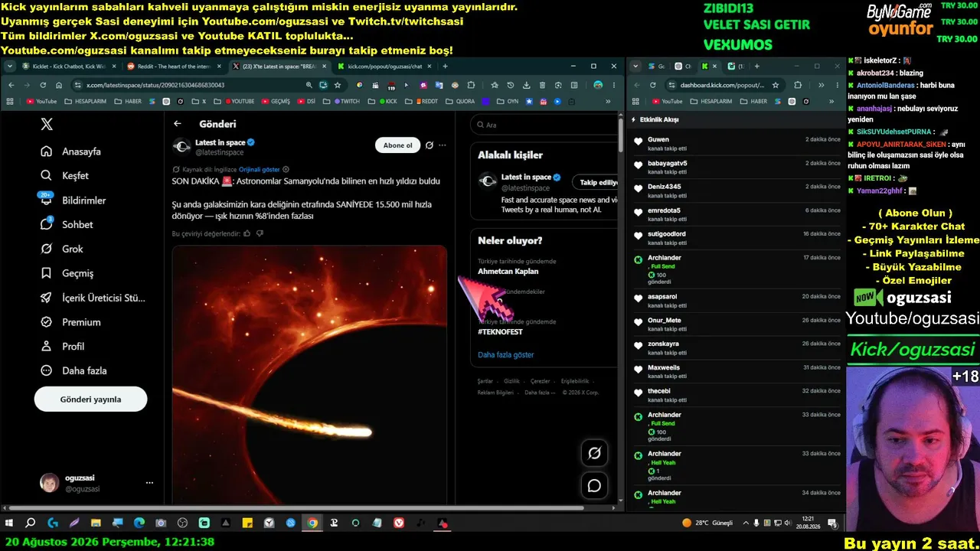Click the Gönderi yayınla button
Image resolution: width=980 pixels, height=551 pixels.
point(90,399)
